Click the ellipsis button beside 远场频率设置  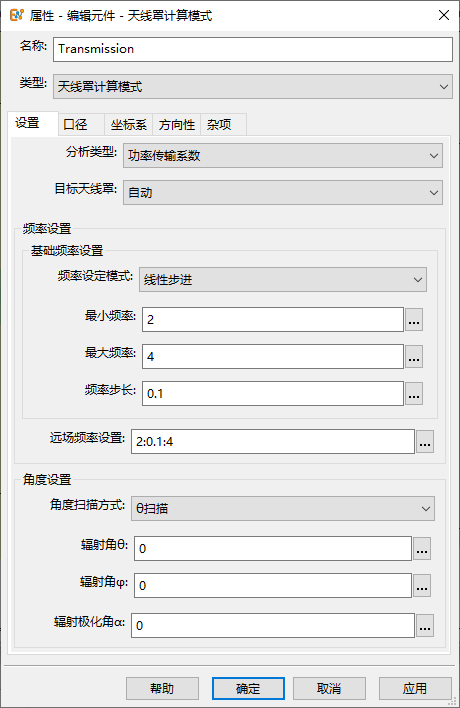[425, 442]
